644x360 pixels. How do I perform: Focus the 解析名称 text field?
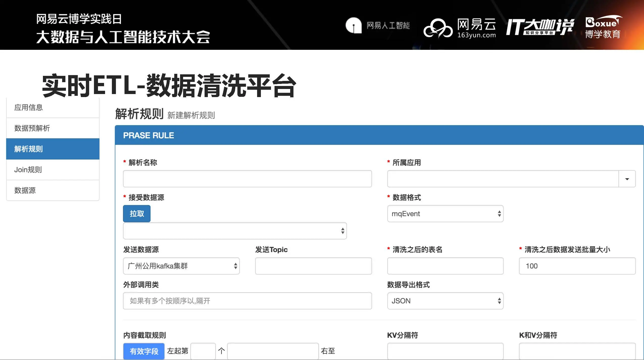247,179
